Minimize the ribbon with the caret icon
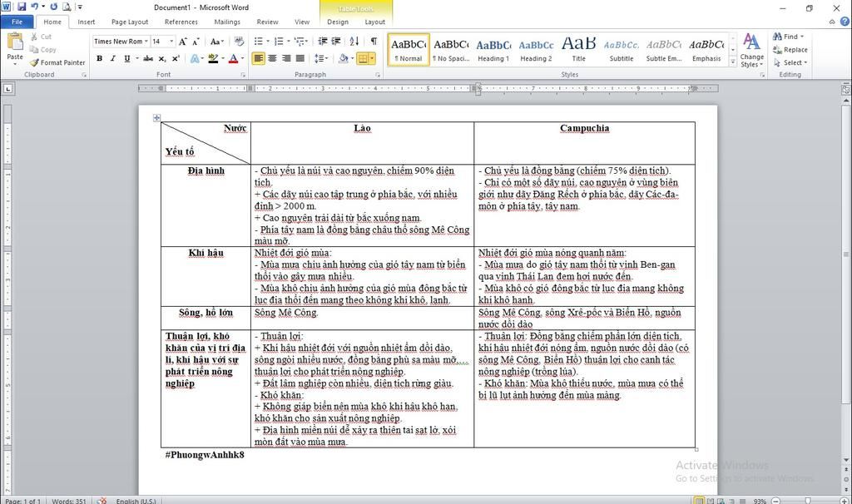Image resolution: width=852 pixels, height=504 pixels. pyautogui.click(x=832, y=22)
